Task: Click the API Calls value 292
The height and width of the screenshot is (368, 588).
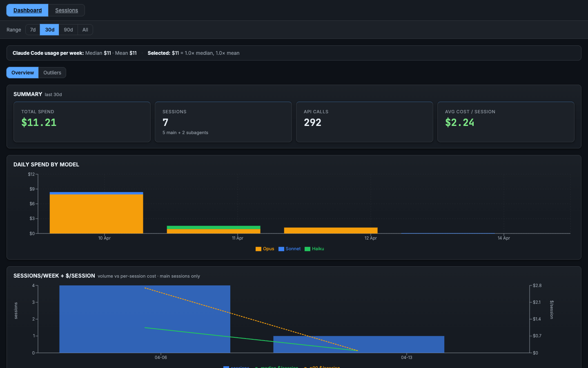Action: (312, 122)
